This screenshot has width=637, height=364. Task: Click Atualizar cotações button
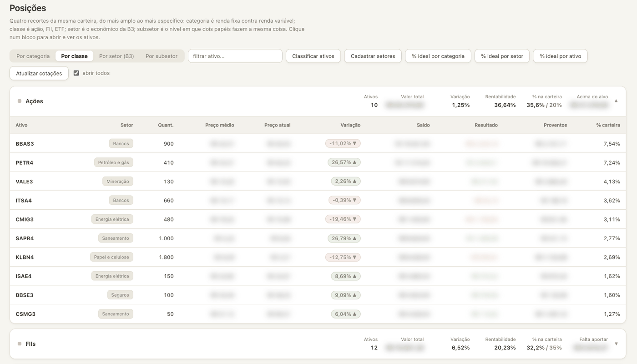point(39,73)
